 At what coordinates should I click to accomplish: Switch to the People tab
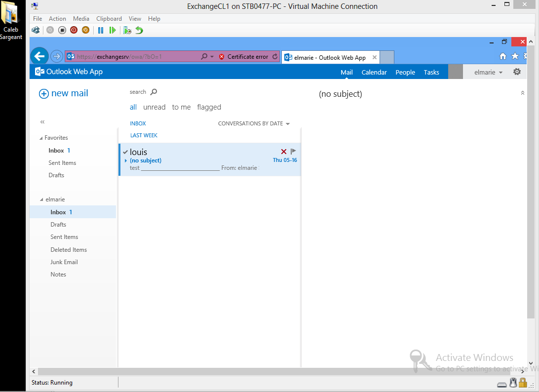pos(405,72)
